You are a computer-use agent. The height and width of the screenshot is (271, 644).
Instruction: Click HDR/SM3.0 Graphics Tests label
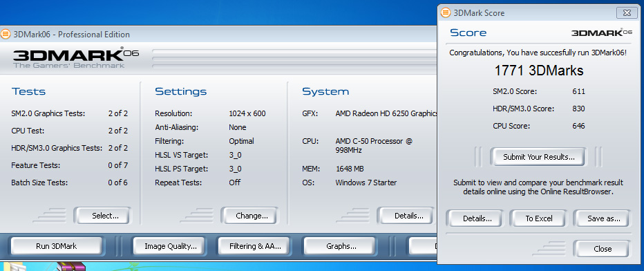[x=57, y=148]
